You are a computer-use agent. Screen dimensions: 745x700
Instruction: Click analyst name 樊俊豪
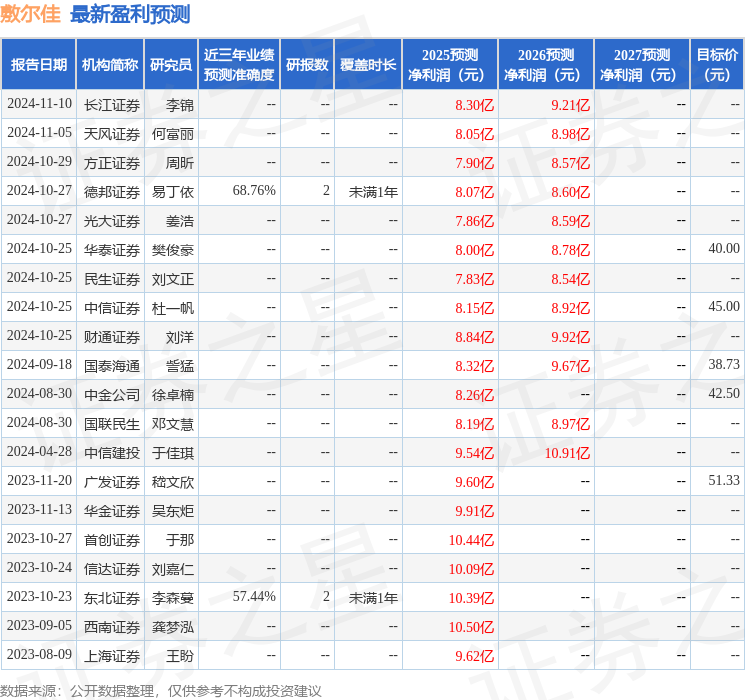(172, 250)
